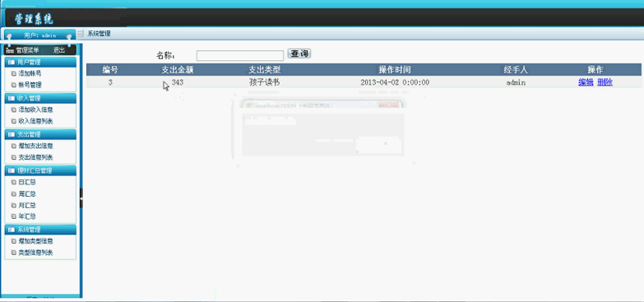The width and height of the screenshot is (644, 302).
Task: Click the icon beside 收入管理 section header
Action: 12,98
